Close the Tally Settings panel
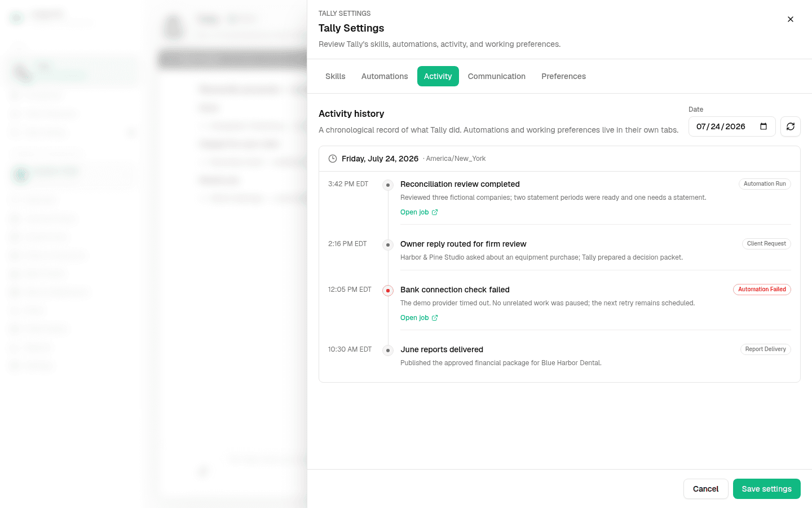 (791, 19)
